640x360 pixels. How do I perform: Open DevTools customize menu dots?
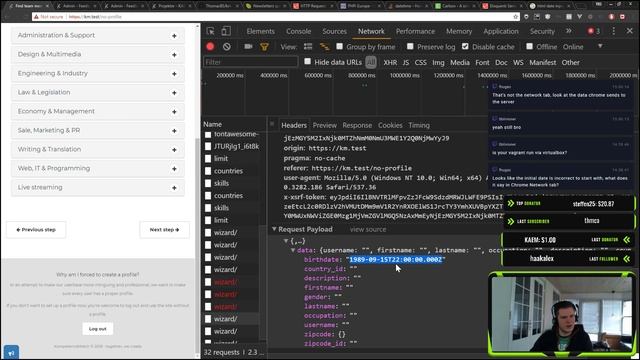(613, 31)
